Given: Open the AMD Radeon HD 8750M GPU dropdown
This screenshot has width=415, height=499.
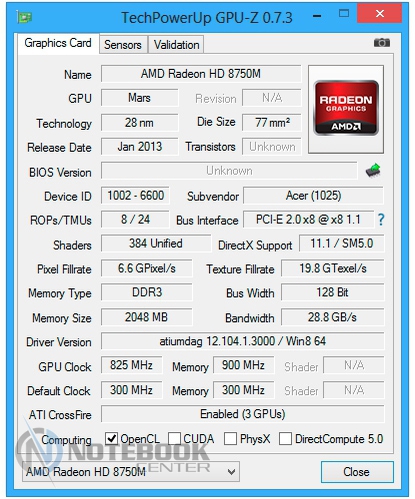Looking at the screenshot, I should pos(131,472).
